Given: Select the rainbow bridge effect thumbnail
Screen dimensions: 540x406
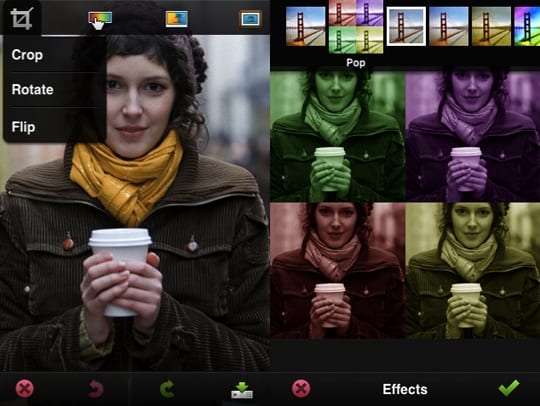Looking at the screenshot, I should tap(527, 27).
